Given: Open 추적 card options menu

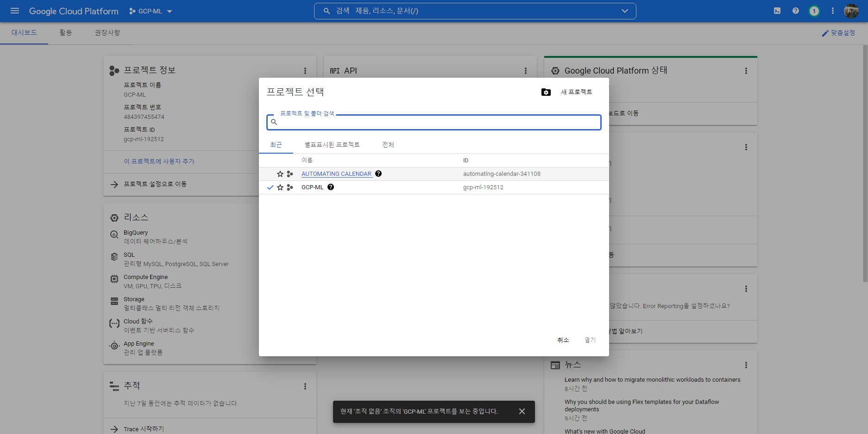Looking at the screenshot, I should [305, 386].
